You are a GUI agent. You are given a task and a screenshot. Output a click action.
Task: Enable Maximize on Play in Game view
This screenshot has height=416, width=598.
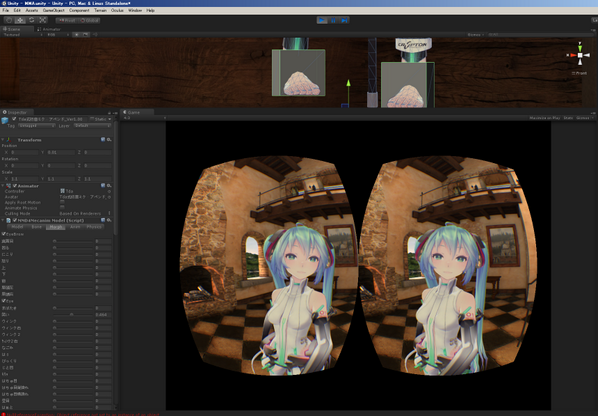coord(545,118)
